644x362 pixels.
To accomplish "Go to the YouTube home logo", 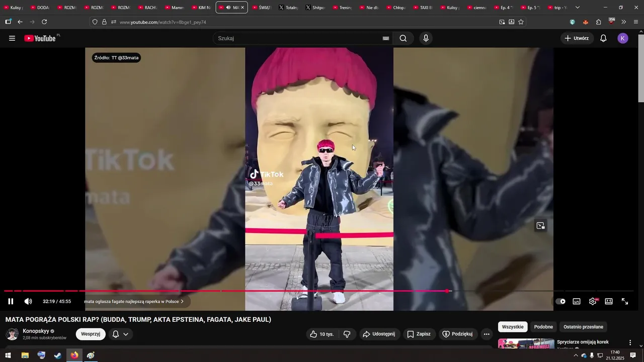I will [x=40, y=38].
